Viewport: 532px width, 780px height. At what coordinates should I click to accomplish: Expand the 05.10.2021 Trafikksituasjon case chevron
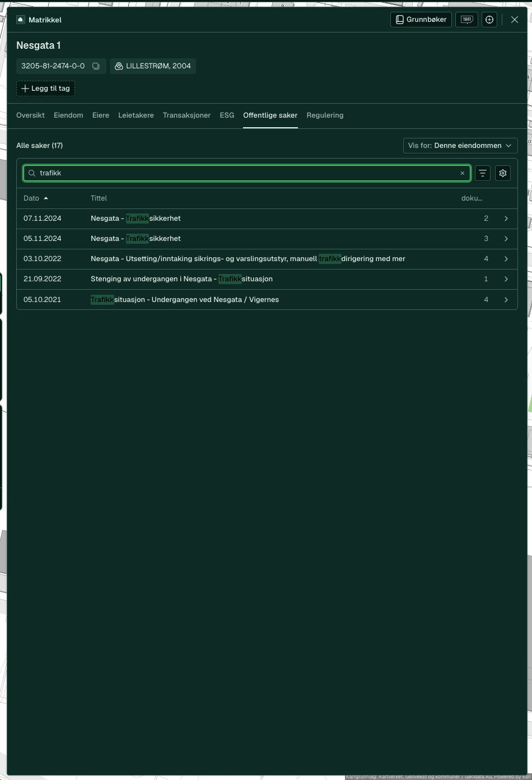click(x=506, y=300)
